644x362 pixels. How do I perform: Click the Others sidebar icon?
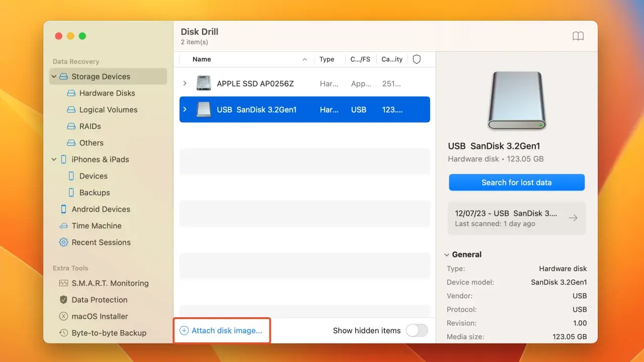[x=71, y=143]
